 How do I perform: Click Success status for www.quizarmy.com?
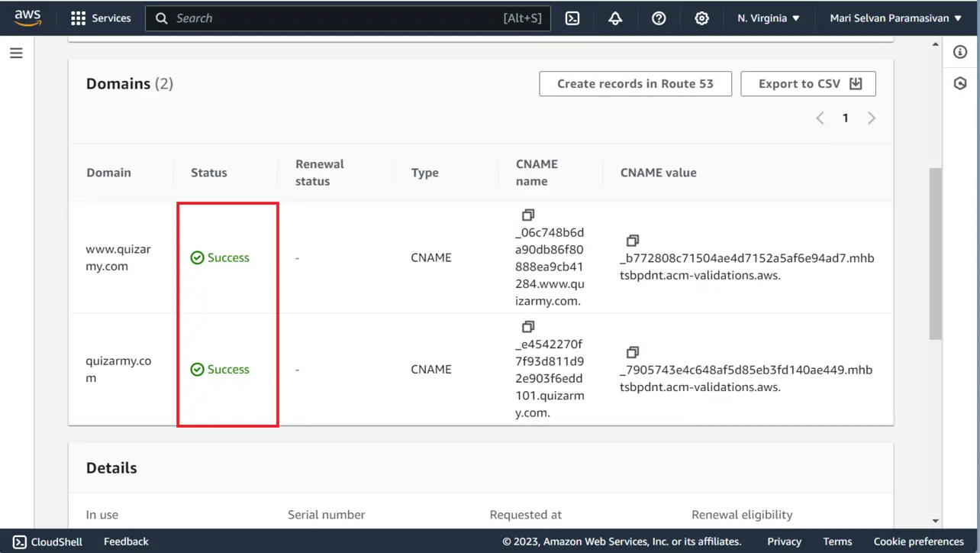(220, 257)
